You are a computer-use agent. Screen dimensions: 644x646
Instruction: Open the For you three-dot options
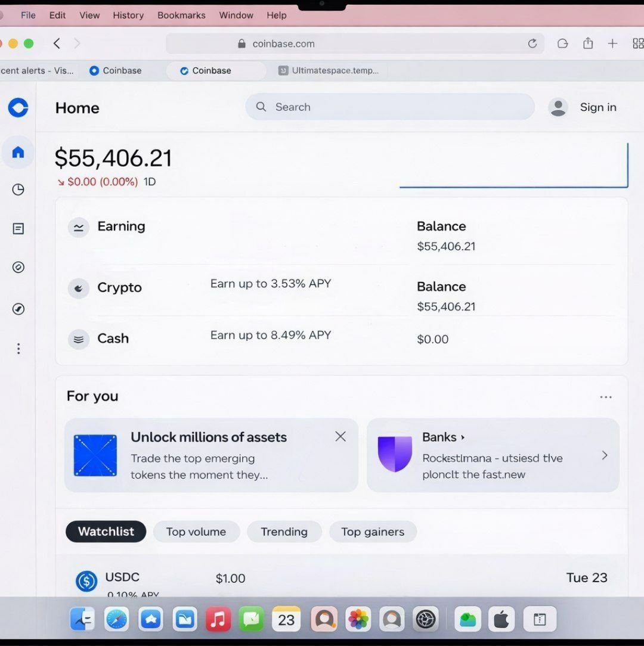click(606, 397)
